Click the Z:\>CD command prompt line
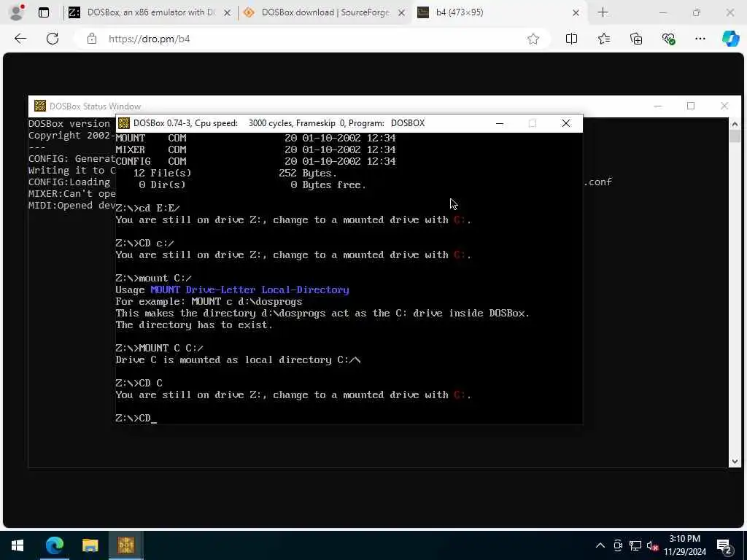The image size is (747, 560). click(136, 418)
